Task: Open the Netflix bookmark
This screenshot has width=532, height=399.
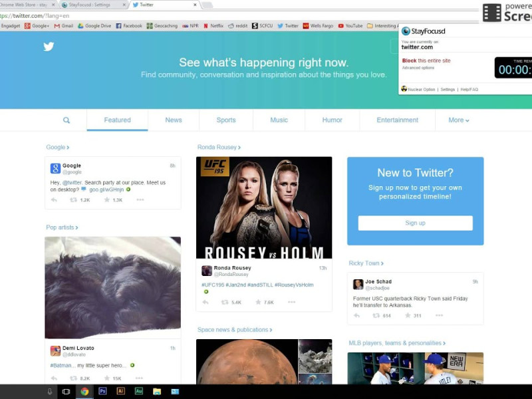Action: pyautogui.click(x=213, y=26)
